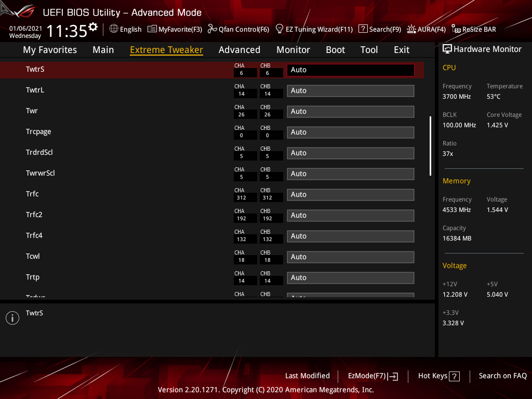
Task: Click the globe language icon
Action: [114, 29]
